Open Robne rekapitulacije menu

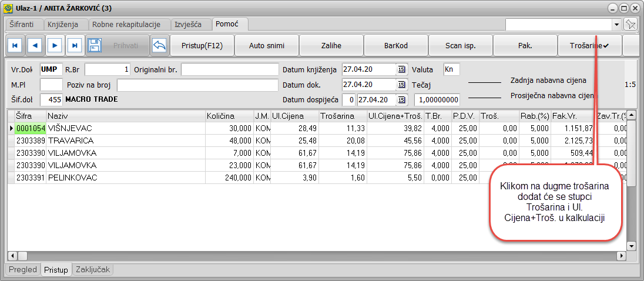pos(129,24)
